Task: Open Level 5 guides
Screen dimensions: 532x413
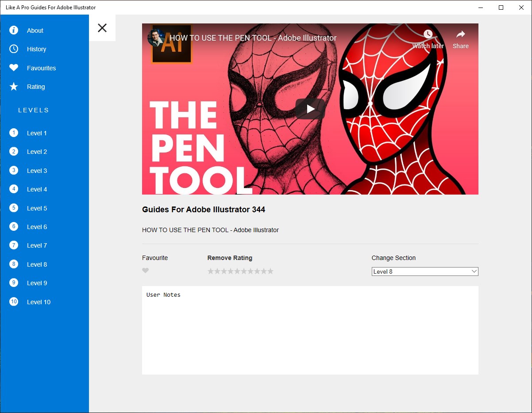Action: (44, 208)
